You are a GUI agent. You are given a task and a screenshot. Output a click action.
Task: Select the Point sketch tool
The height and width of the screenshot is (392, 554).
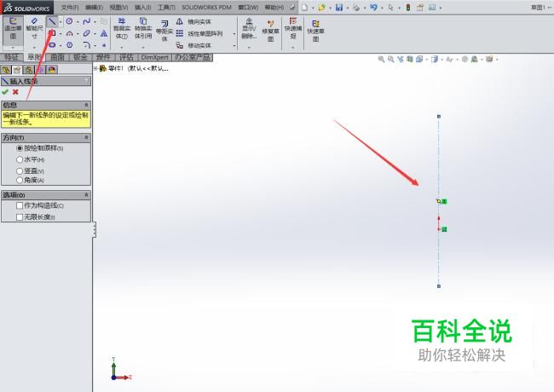tap(104, 45)
